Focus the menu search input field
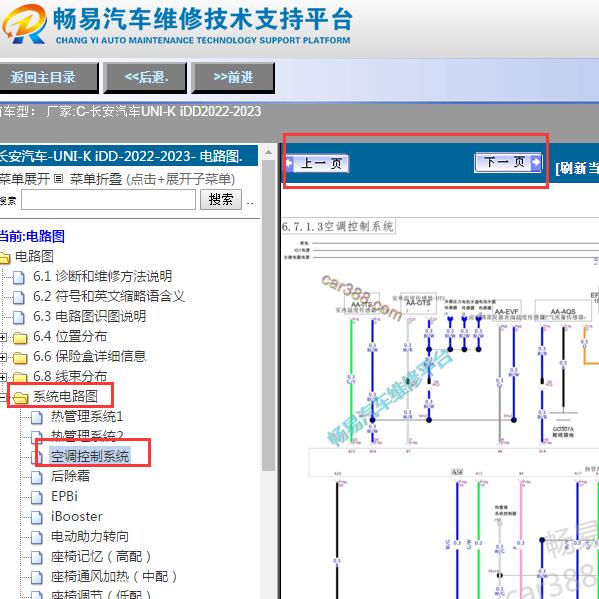Viewport: 599px width, 599px height. pos(108,199)
